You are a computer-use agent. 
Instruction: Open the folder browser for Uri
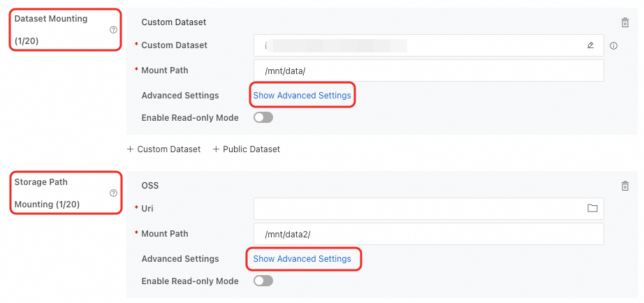pos(592,208)
